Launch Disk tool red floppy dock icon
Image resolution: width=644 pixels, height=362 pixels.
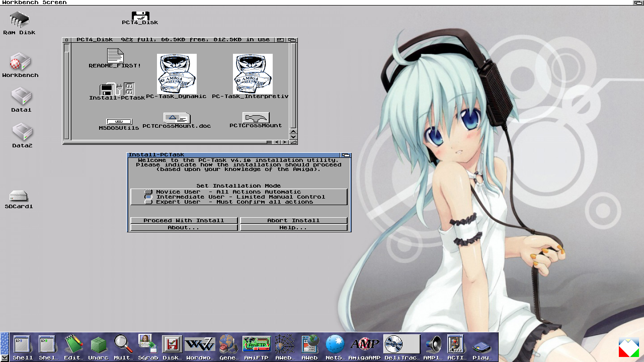[172, 347]
